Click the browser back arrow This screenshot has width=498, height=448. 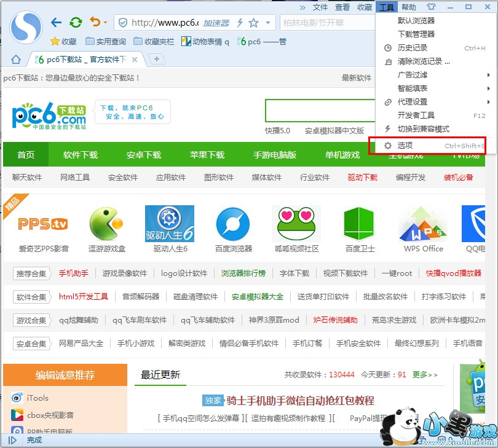[56, 22]
